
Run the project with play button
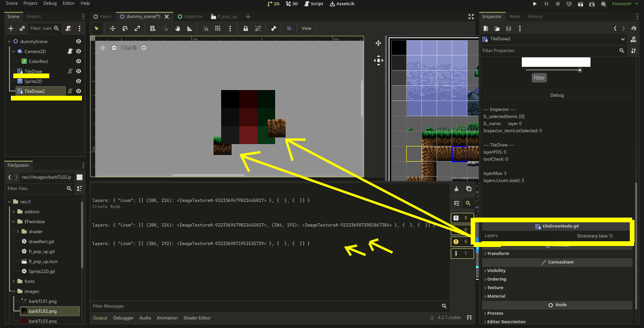(x=535, y=4)
